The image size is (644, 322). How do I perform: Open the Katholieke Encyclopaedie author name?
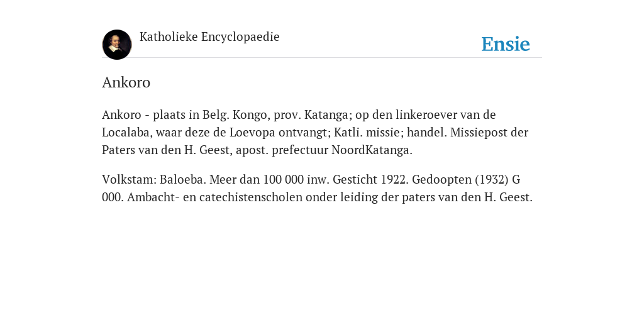coord(209,36)
